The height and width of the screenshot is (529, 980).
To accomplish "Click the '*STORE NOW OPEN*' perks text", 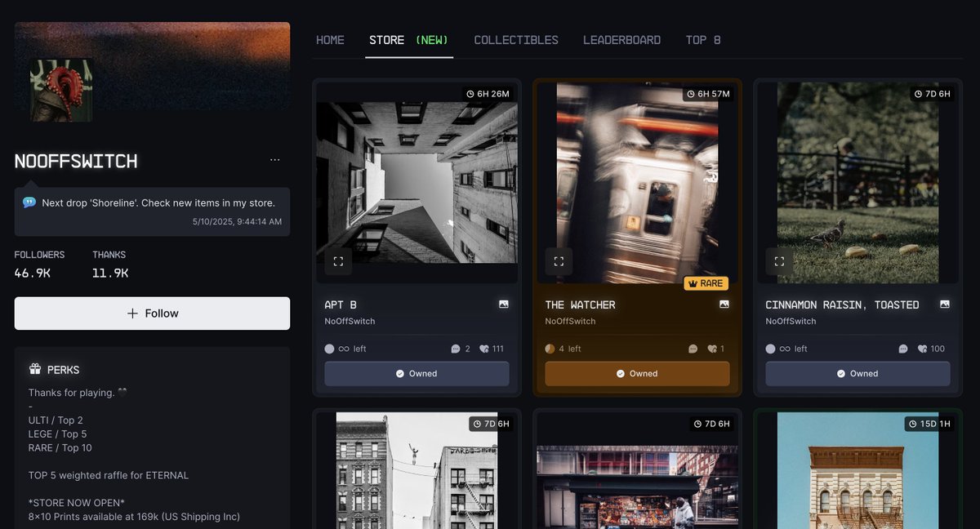I will (x=77, y=503).
